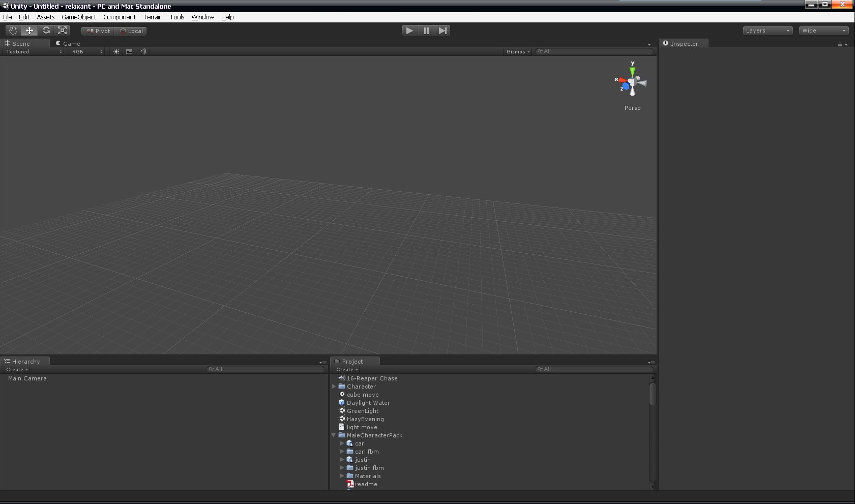Select the 16-Reaper Chase audio asset
Screen dimensions: 855x504
pos(372,378)
